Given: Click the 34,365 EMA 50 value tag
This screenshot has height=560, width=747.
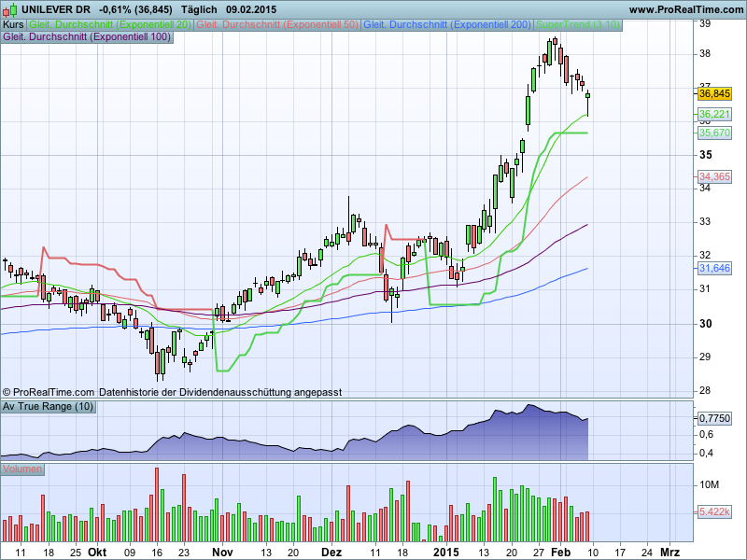Looking at the screenshot, I should pyautogui.click(x=714, y=176).
